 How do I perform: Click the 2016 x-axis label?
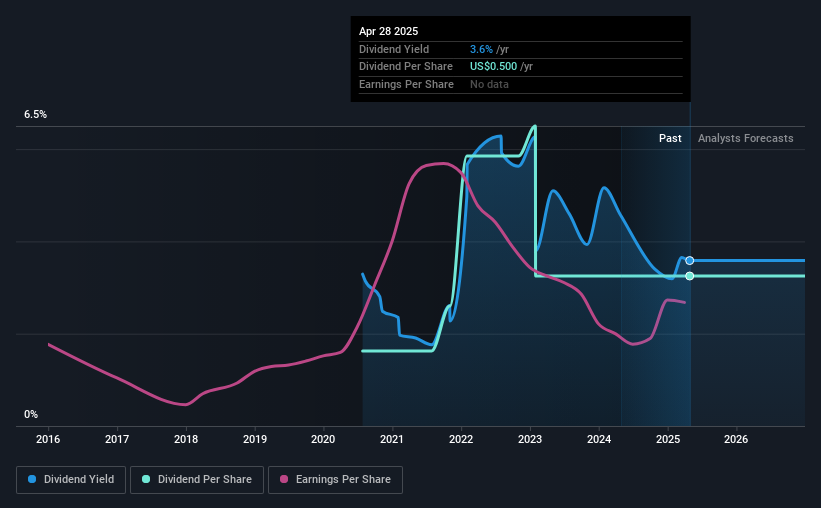(48, 439)
